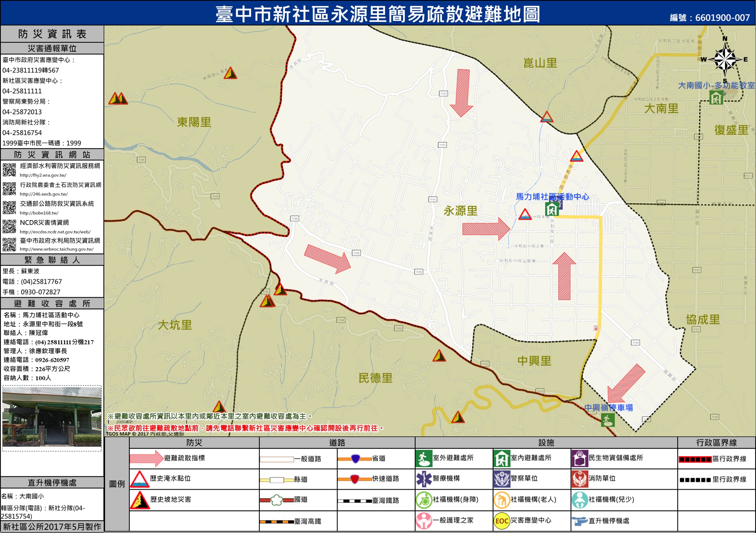Click the 避難收容處所 section header
The image size is (756, 533).
52,304
